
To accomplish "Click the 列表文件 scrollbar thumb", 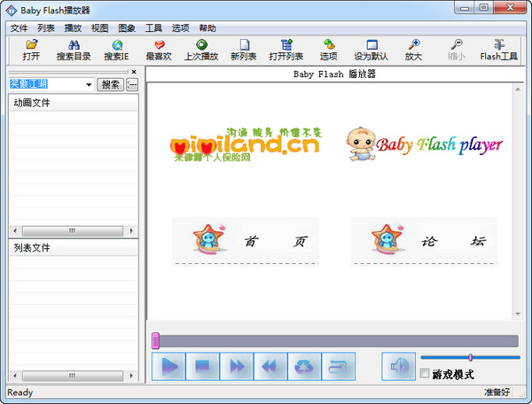I will pos(73,376).
